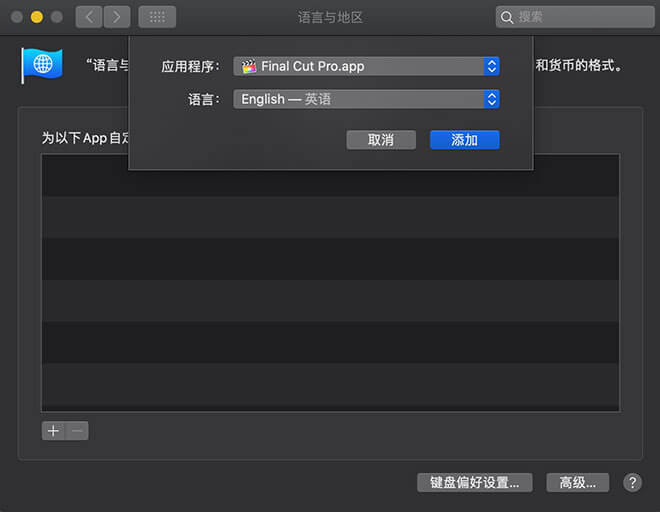The width and height of the screenshot is (660, 512).
Task: Open the application dropdown showing Final Cut Pro.app
Action: (x=366, y=66)
